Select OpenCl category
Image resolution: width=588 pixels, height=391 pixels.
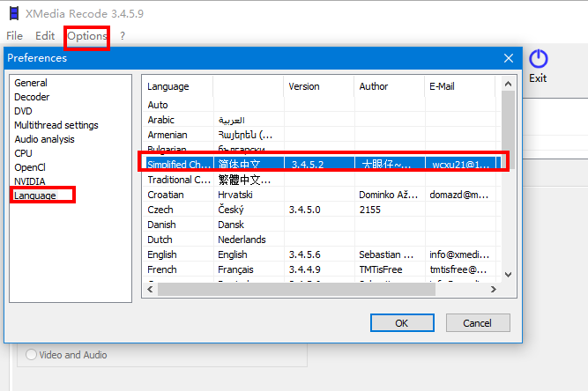pyautogui.click(x=30, y=167)
